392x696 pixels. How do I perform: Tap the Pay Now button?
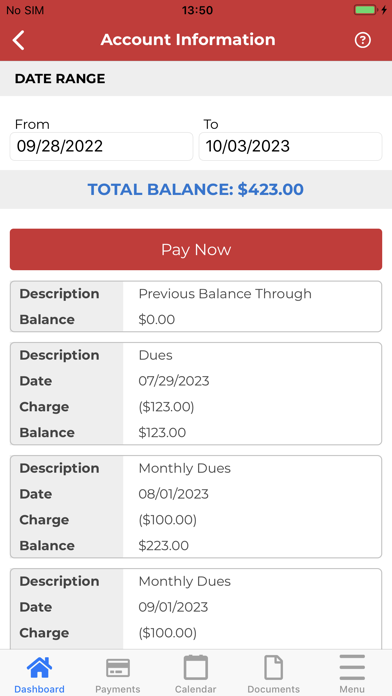pyautogui.click(x=196, y=249)
